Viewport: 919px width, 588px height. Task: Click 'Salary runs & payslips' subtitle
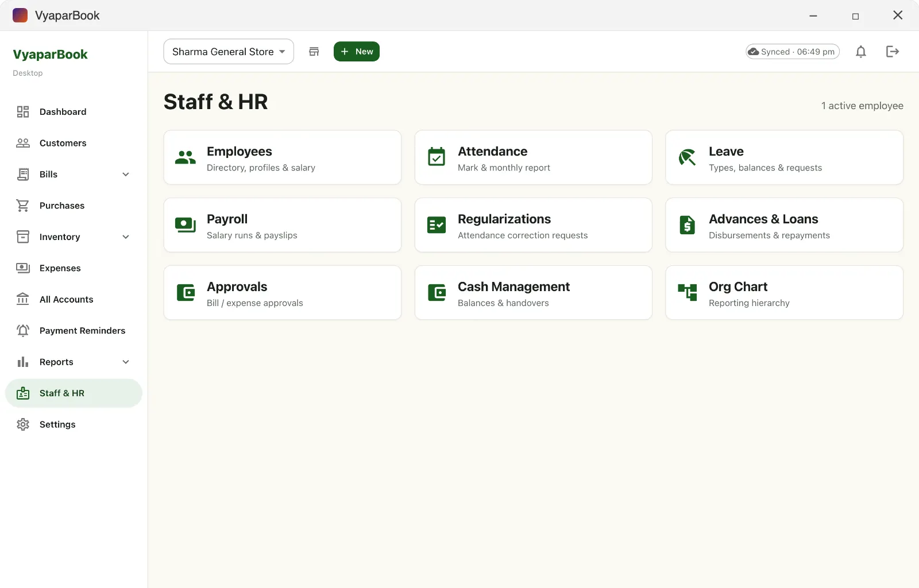252,235
